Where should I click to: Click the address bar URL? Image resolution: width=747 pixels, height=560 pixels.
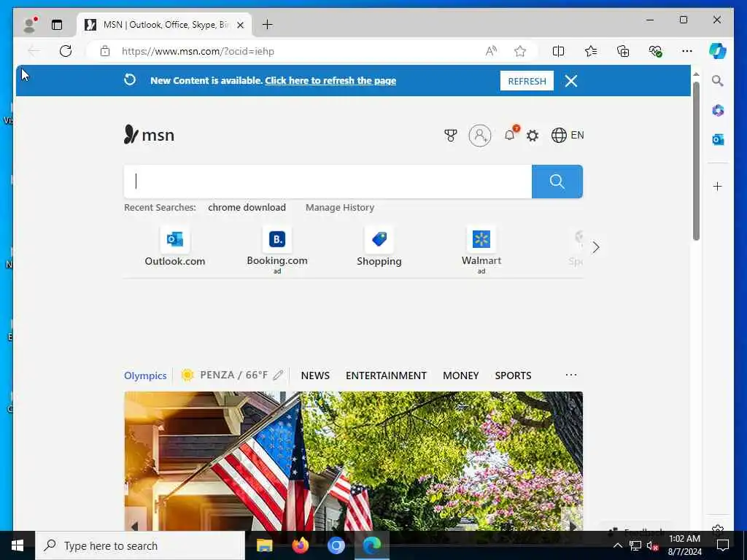coord(198,51)
